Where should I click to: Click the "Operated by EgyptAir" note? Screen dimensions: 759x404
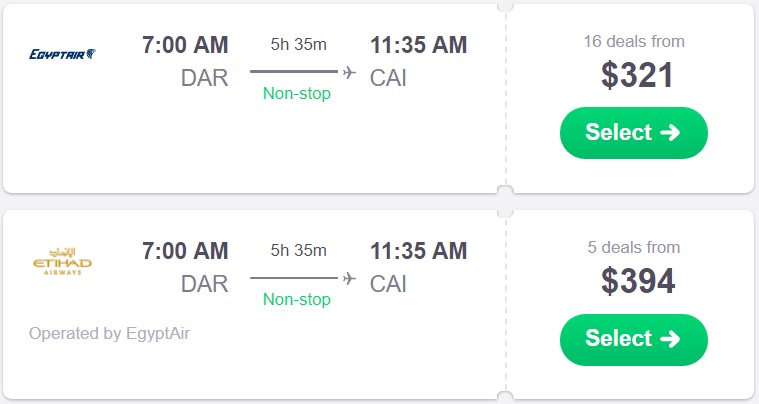click(109, 333)
